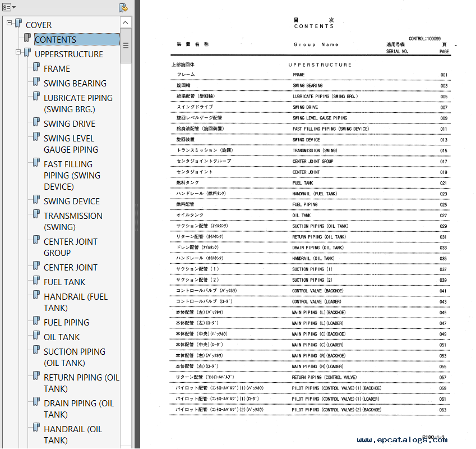Viewport: 476px width, 449px height.
Task: Open LUBRICATE PIPING (SWING BRG.) bookmark
Action: (78, 104)
